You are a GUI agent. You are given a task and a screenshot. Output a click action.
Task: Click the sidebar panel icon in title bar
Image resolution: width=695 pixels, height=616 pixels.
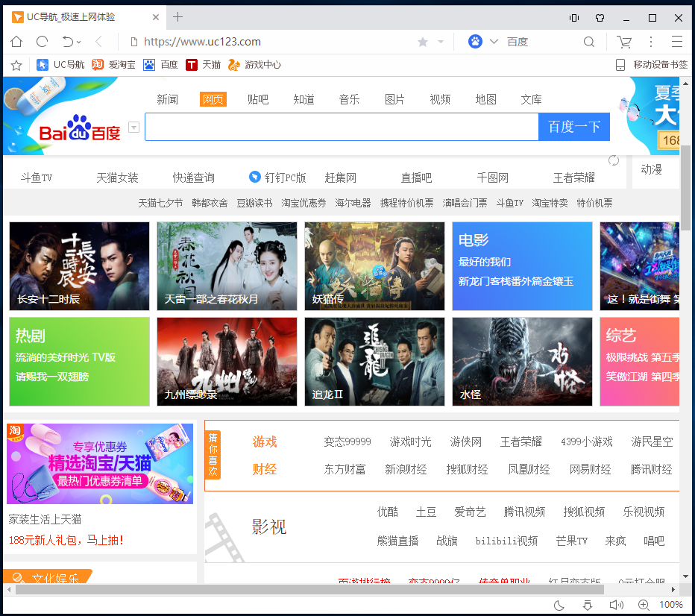point(574,18)
